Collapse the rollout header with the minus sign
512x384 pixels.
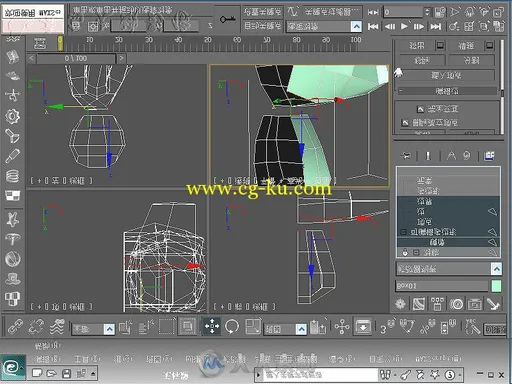[x=447, y=91]
